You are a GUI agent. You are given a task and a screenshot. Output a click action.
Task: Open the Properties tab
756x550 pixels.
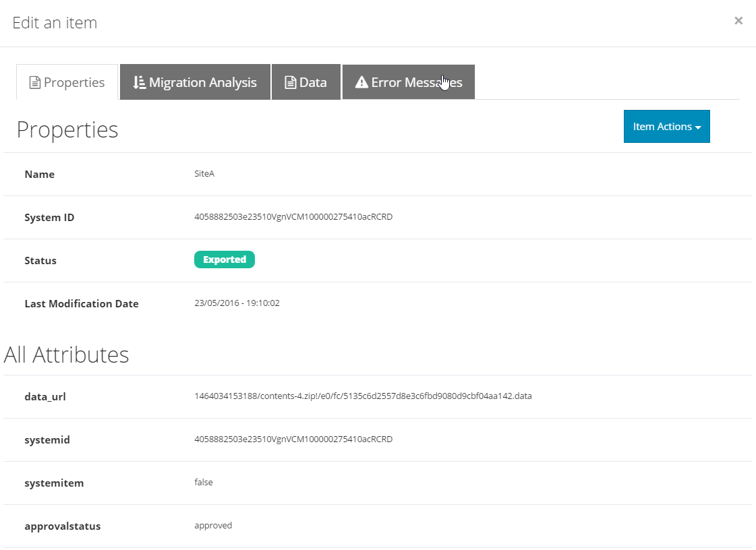67,82
